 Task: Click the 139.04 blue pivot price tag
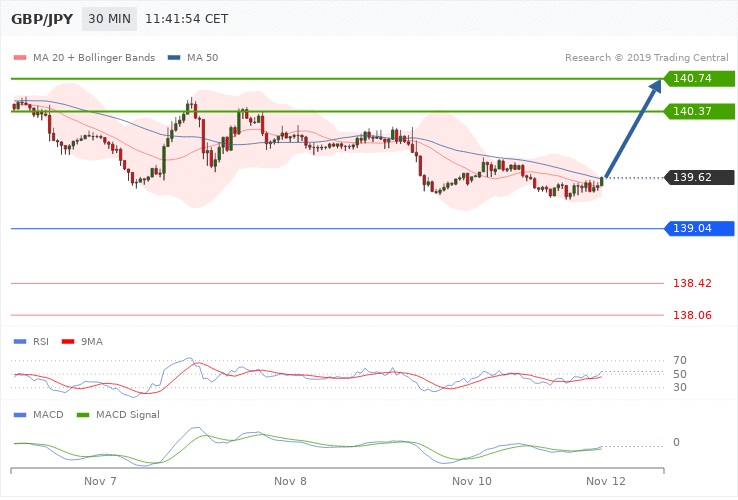(x=699, y=229)
